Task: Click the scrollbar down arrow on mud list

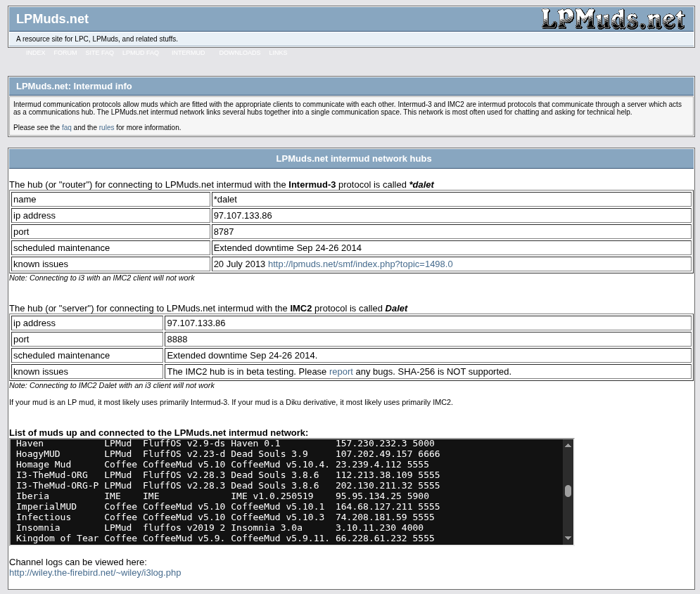Action: pyautogui.click(x=566, y=537)
